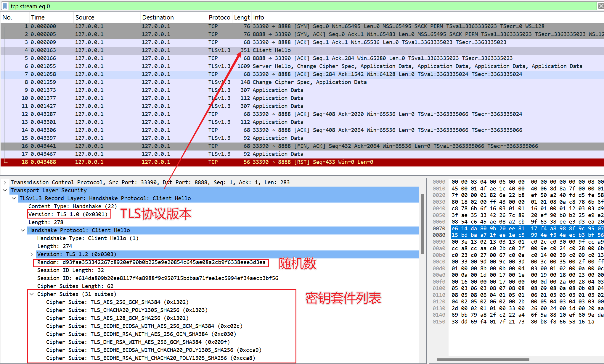Expand the Version: TLS 1.2 field
Screen dimensions: 604x364
(31, 254)
